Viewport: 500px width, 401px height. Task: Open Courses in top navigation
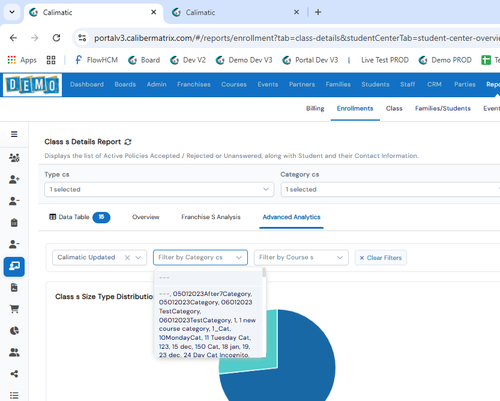[x=234, y=84]
